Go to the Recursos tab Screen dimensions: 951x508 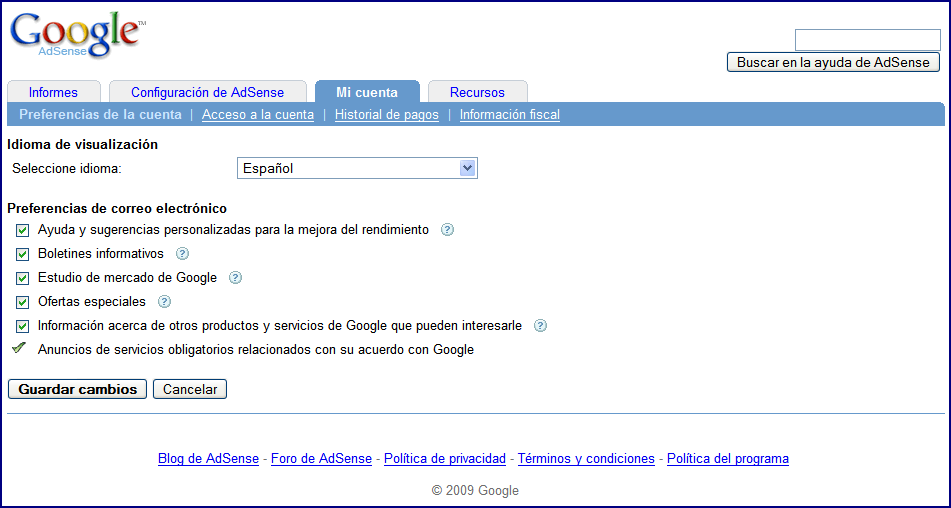(x=477, y=92)
